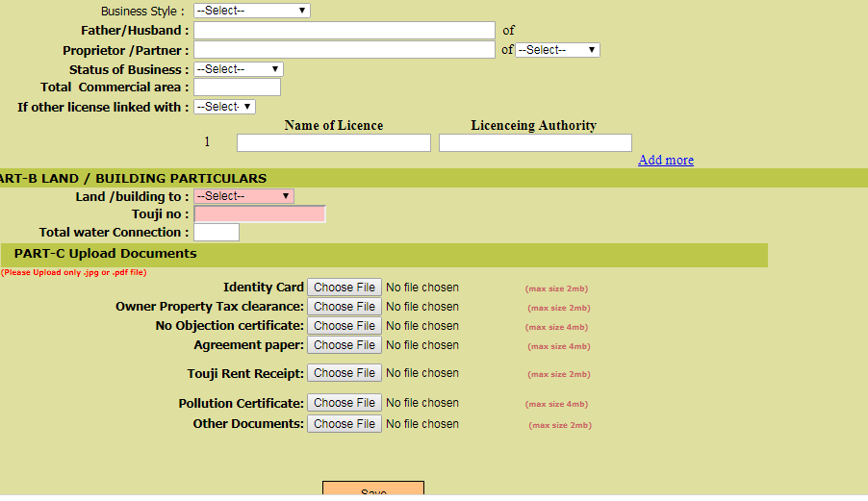Click the Total Commercial area field

(x=237, y=88)
